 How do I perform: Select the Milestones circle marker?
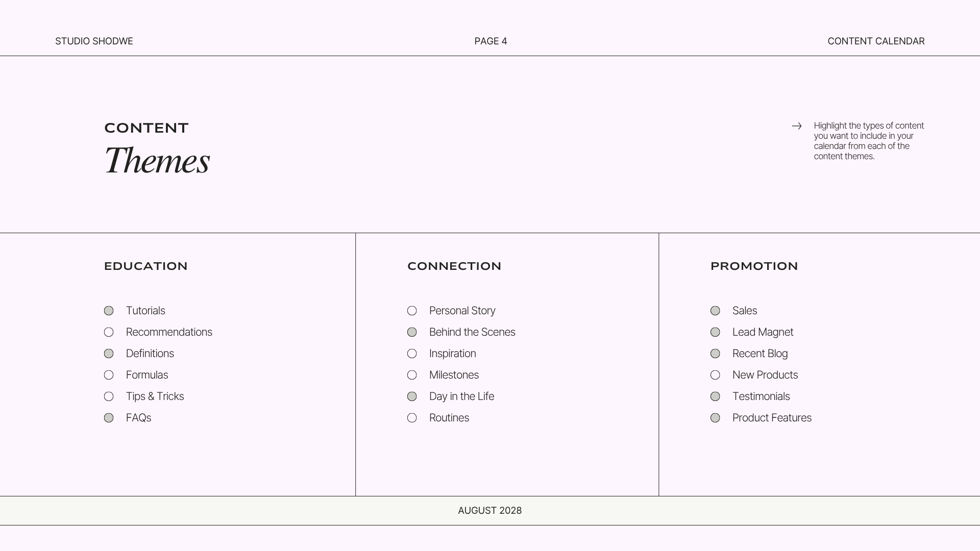point(412,375)
